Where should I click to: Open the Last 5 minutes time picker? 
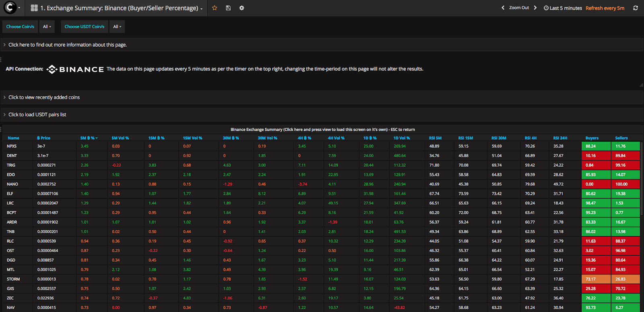[563, 8]
